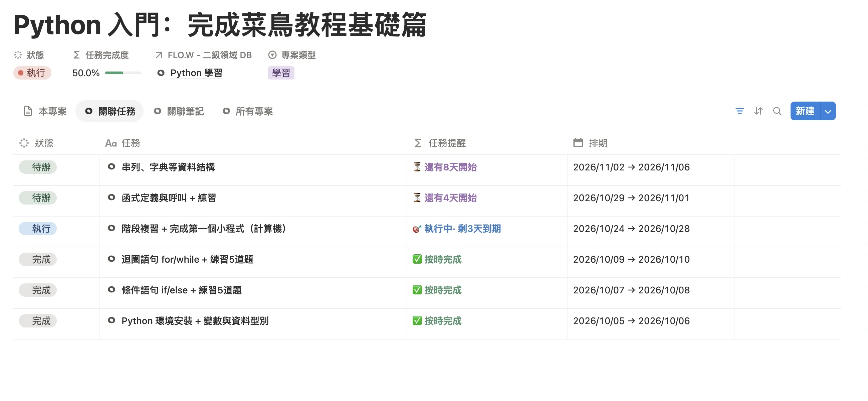This screenshot has height=401, width=868.
Task: Click date 2026/10/05 → 2026/10/06
Action: 631,320
